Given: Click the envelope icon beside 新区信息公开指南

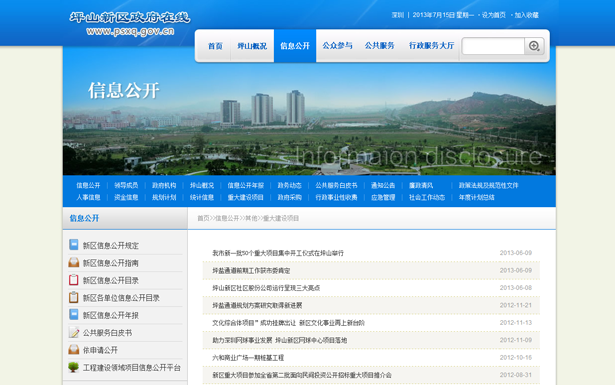Looking at the screenshot, I should [x=73, y=262].
